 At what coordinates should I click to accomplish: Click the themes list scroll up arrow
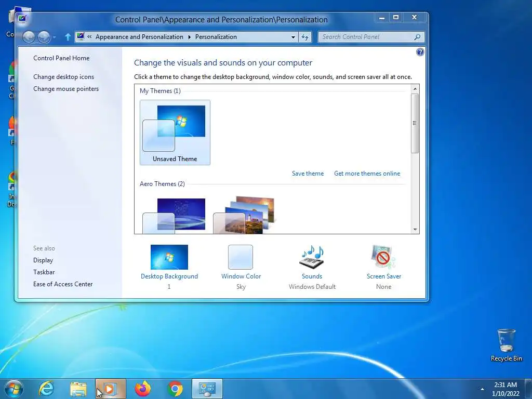tap(415, 89)
